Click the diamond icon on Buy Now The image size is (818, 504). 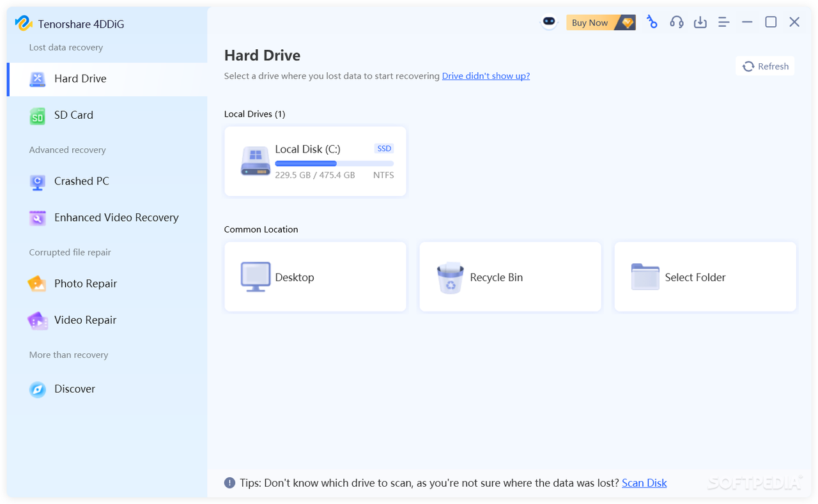628,23
